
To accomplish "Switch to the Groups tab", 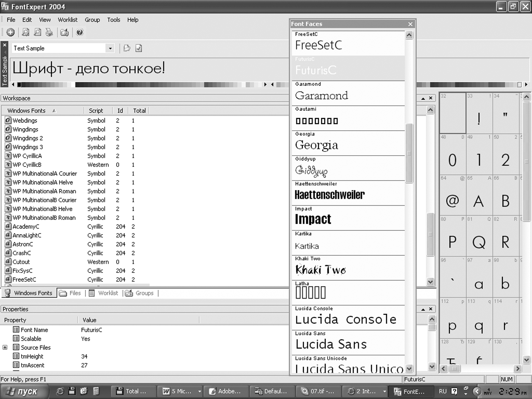I will [140, 293].
